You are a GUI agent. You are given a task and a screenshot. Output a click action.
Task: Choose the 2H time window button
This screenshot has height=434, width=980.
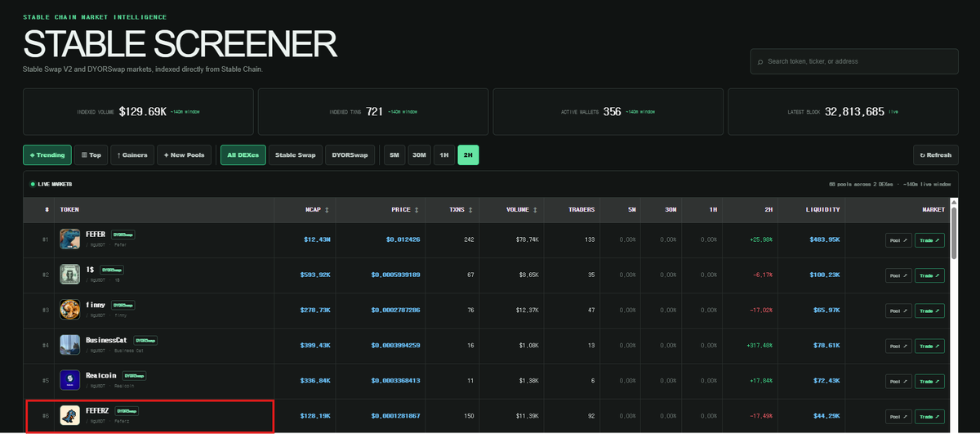point(469,154)
